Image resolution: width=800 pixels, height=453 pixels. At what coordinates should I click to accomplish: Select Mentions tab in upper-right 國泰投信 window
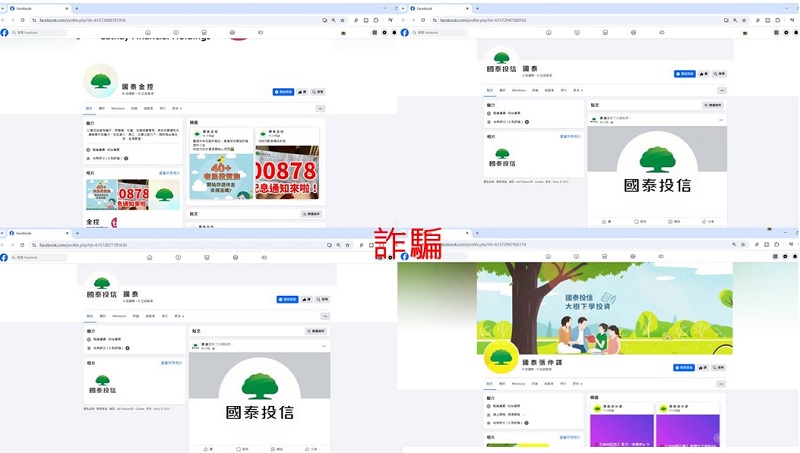point(518,90)
